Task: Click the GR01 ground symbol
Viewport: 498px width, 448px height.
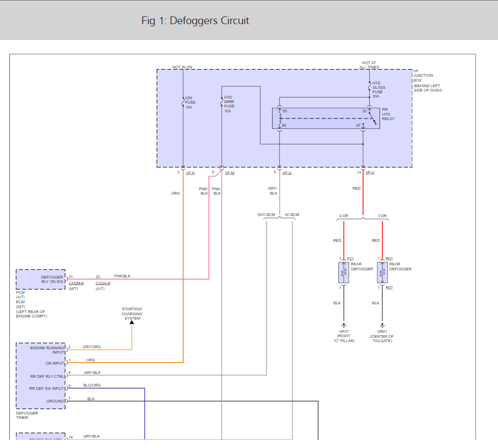Action: click(x=382, y=325)
